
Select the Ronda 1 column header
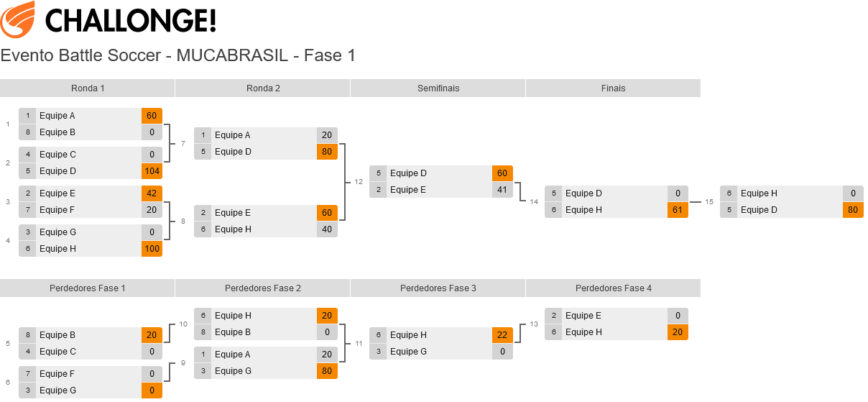[88, 88]
